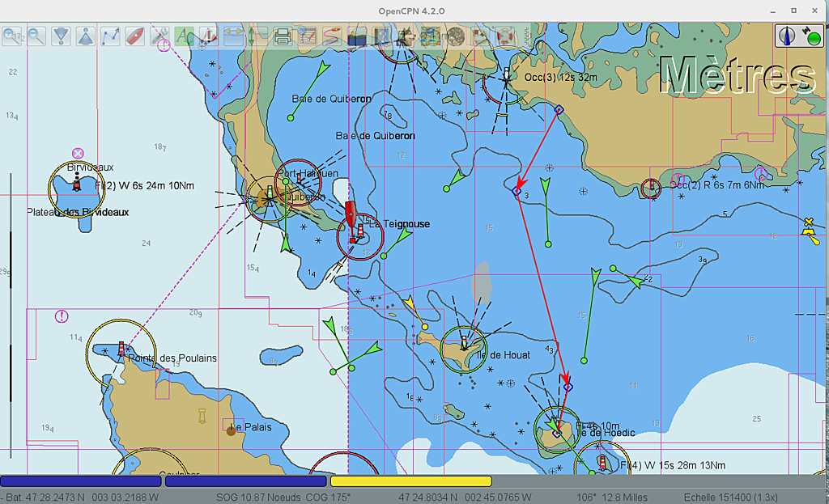Screen dimensions: 829x504
Task: Click 'Pointe des Poulains' label
Action: (172, 358)
